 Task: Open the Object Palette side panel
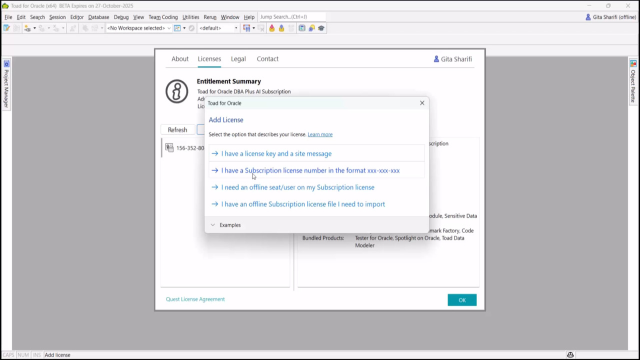[x=633, y=81]
